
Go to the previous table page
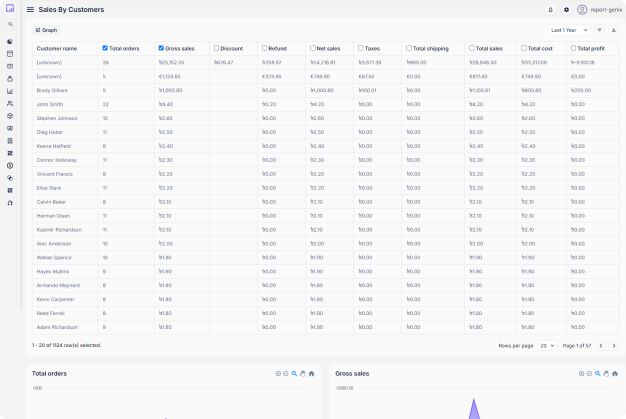click(x=601, y=346)
